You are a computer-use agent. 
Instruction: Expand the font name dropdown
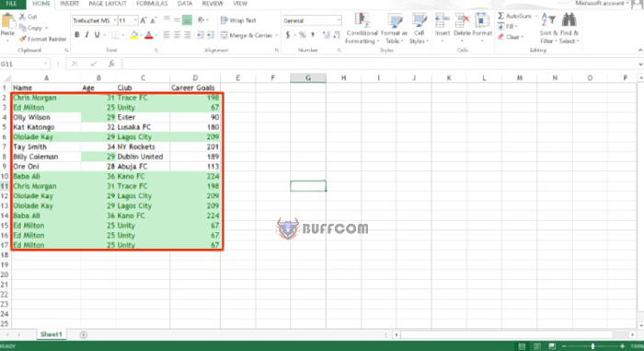[114, 20]
